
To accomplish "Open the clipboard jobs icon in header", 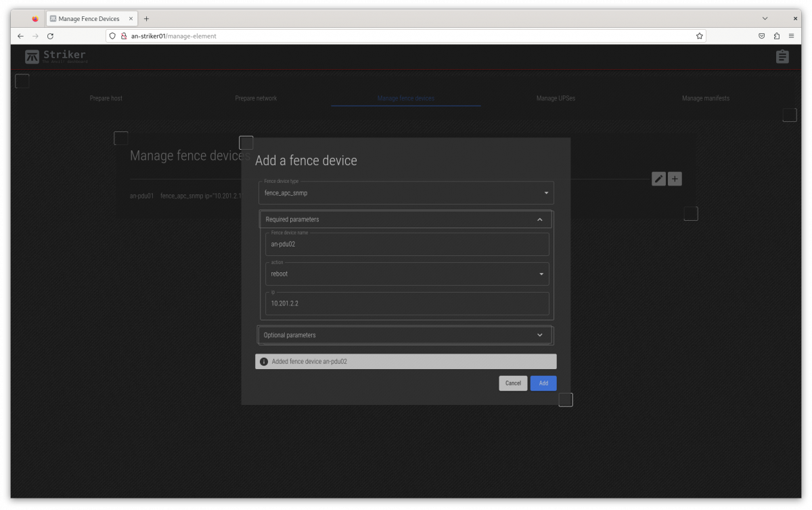I will click(782, 57).
